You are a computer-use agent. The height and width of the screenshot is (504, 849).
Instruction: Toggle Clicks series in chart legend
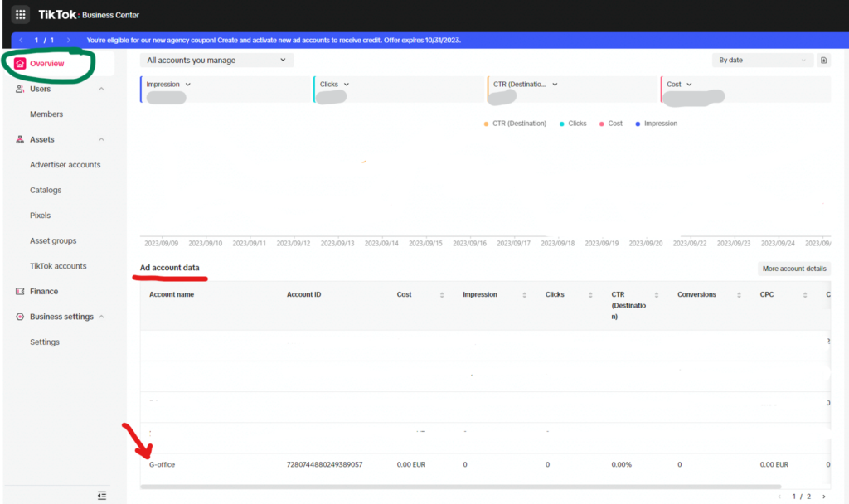573,124
